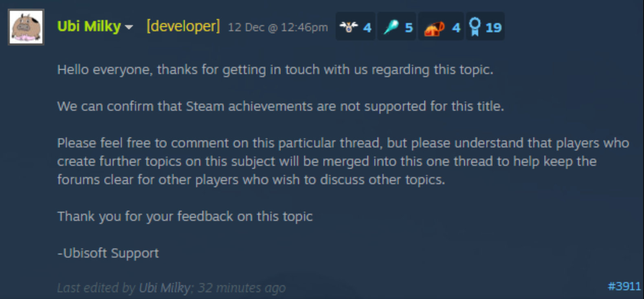Click the 'Steam achievements are not supported' sentence
The height and width of the screenshot is (299, 644).
coord(281,106)
